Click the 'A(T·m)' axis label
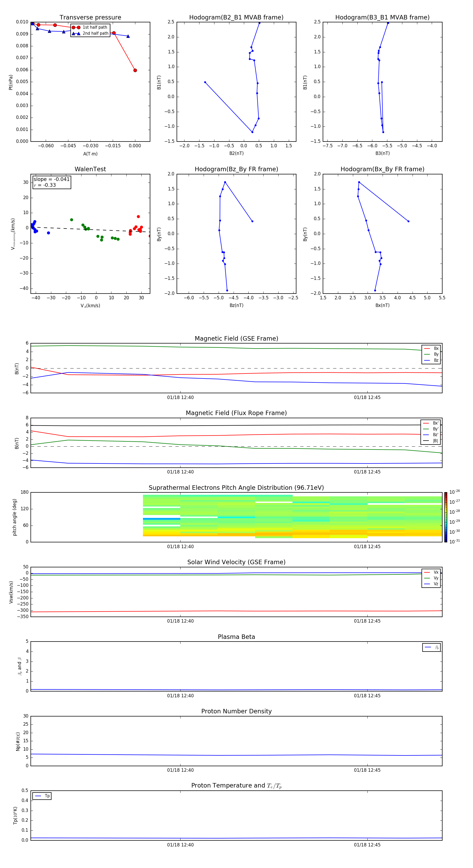Screen dimensions: 473x868 (x=90, y=154)
